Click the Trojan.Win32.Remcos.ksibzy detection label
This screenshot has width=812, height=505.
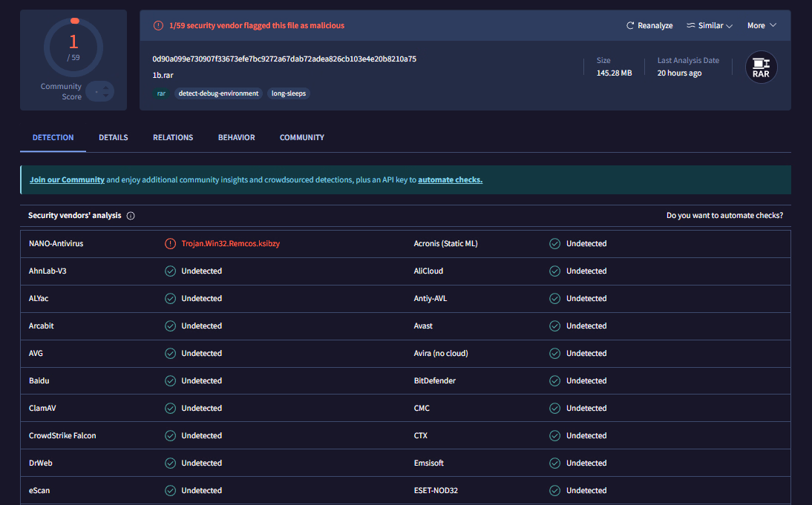point(230,244)
